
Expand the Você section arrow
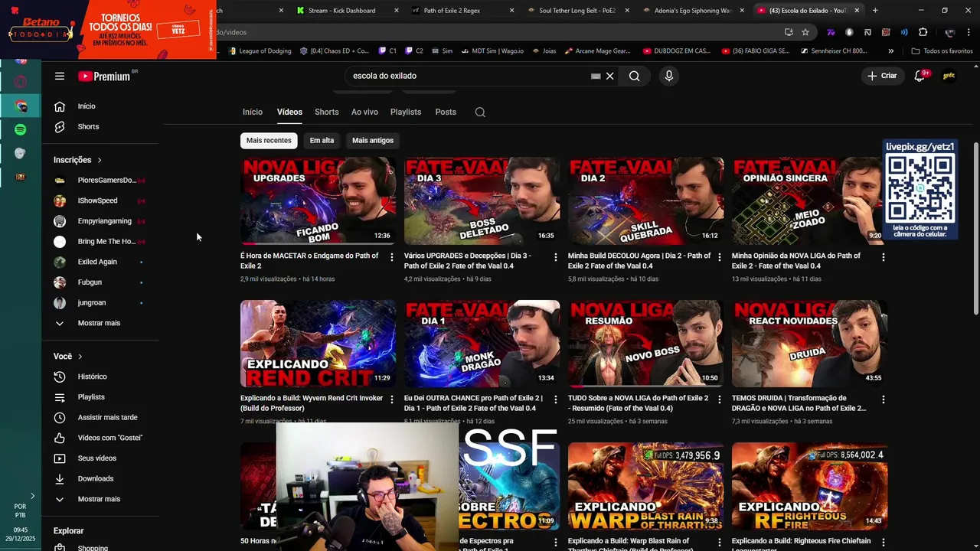pyautogui.click(x=80, y=357)
